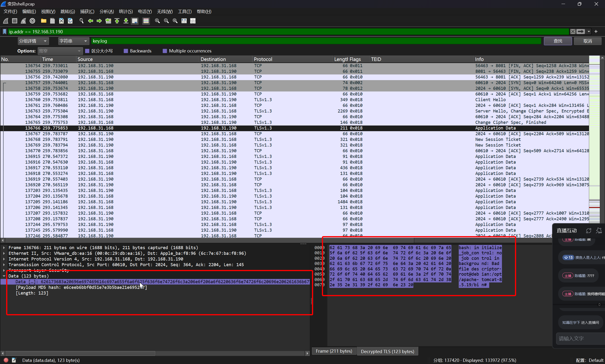The image size is (605, 364).
Task: Open the 分析(A) menu
Action: click(107, 12)
